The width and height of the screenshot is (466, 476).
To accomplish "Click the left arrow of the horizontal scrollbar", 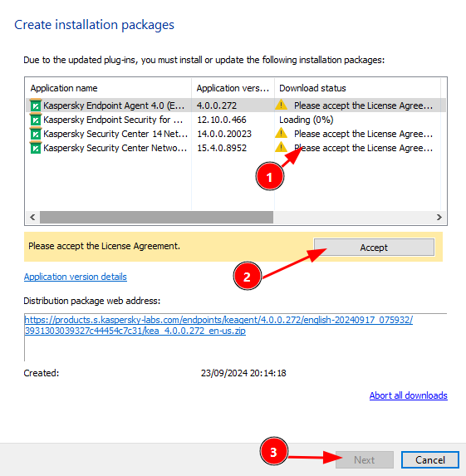I will (x=32, y=217).
